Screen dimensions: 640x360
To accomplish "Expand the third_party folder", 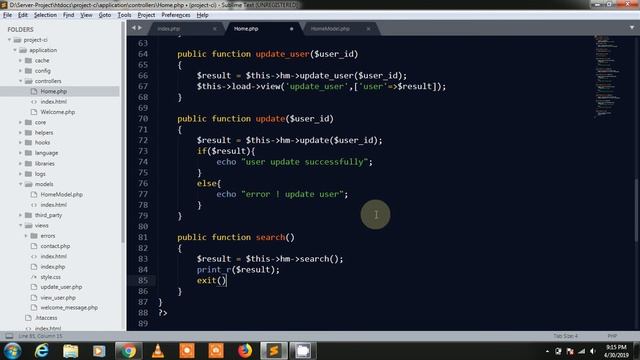I will click(20, 215).
